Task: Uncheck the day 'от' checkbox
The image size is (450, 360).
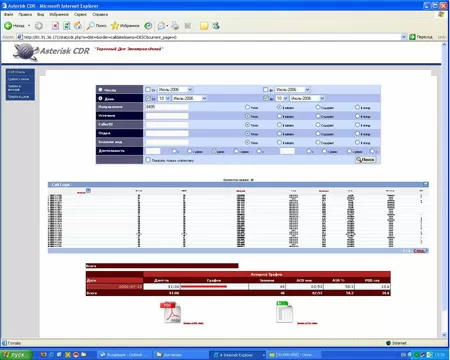Action: (x=148, y=98)
